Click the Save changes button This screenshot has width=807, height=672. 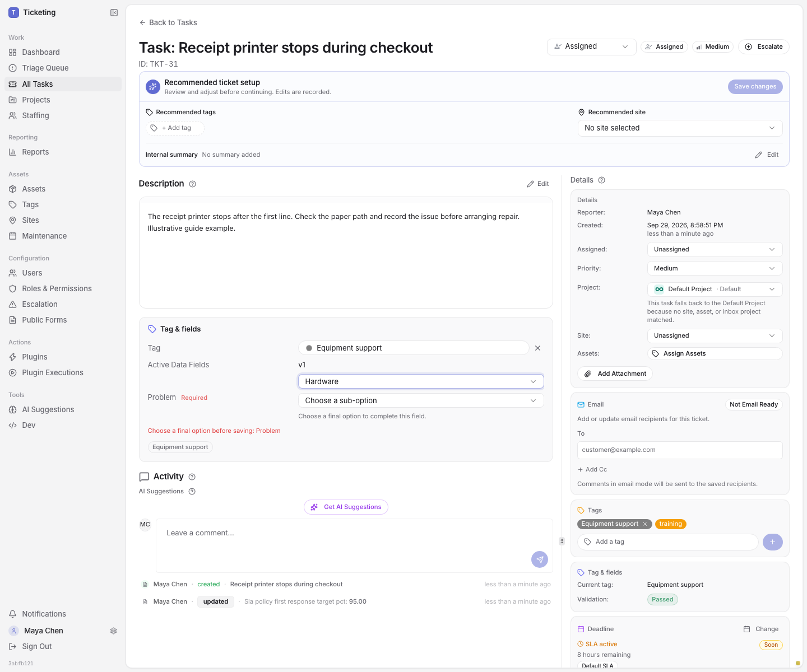pyautogui.click(x=755, y=86)
